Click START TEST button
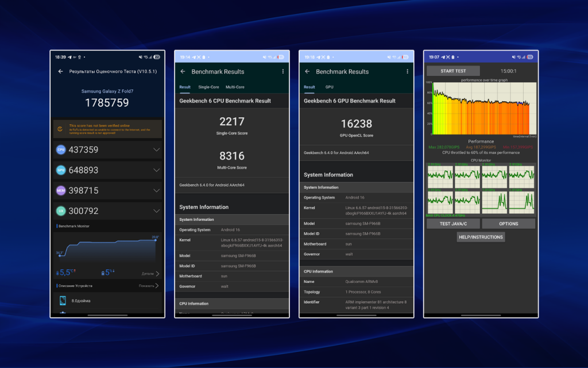This screenshot has height=368, width=588. coord(453,71)
